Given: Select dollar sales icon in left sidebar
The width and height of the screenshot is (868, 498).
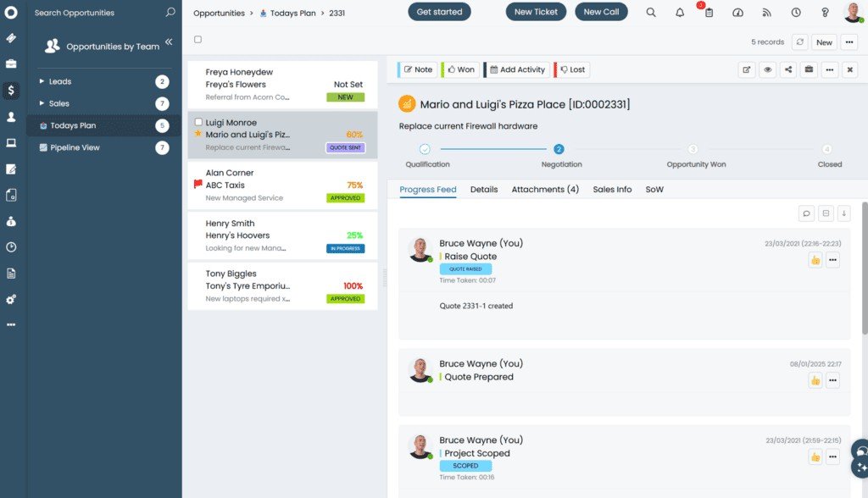Looking at the screenshot, I should [10, 90].
